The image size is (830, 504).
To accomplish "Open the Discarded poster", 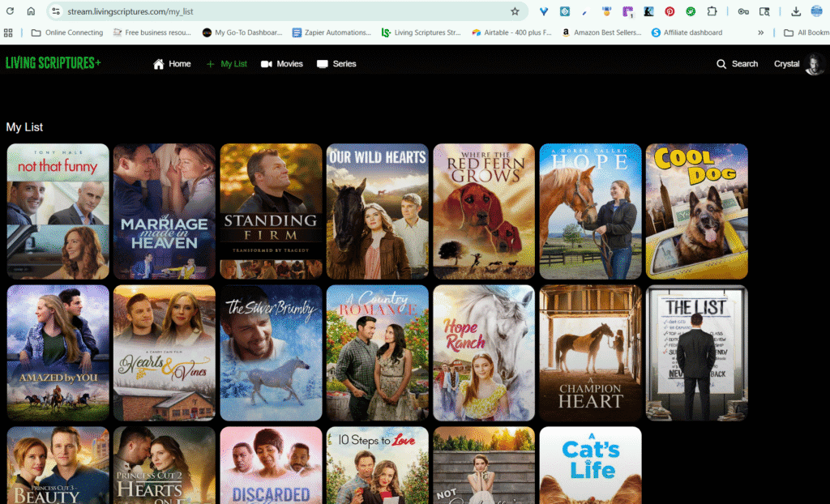I will (x=271, y=465).
